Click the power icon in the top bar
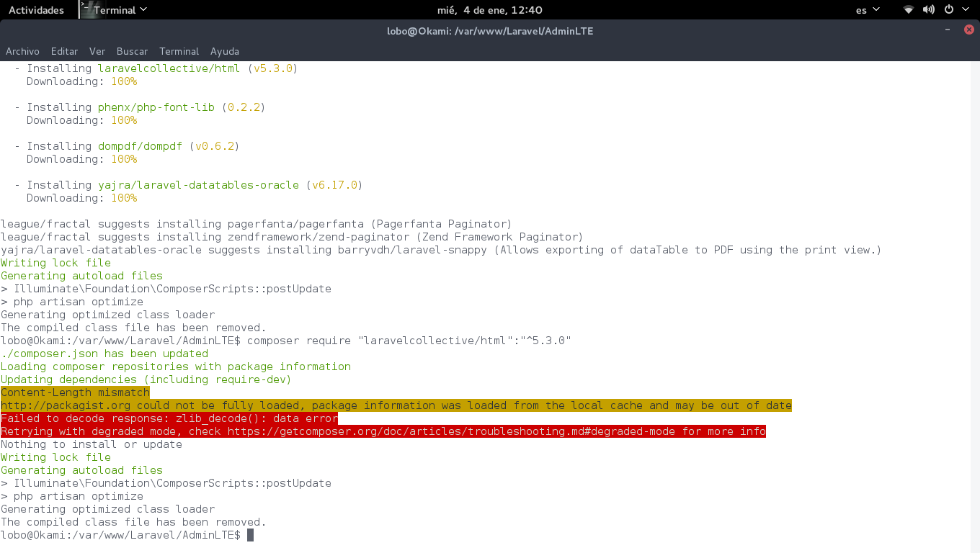The image size is (980, 553). [949, 10]
